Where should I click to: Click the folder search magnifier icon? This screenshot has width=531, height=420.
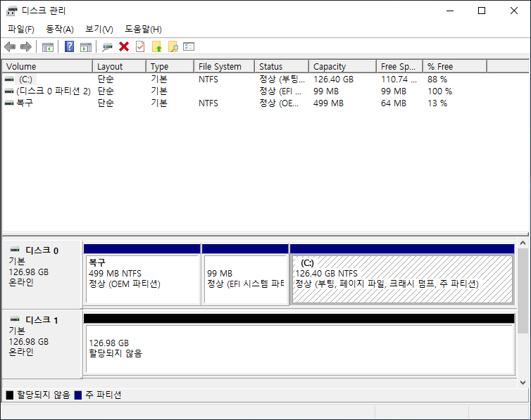(173, 46)
